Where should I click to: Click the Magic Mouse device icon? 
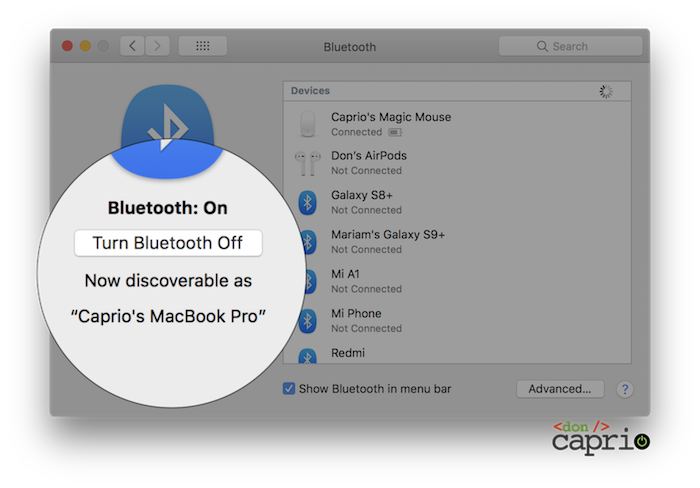308,124
